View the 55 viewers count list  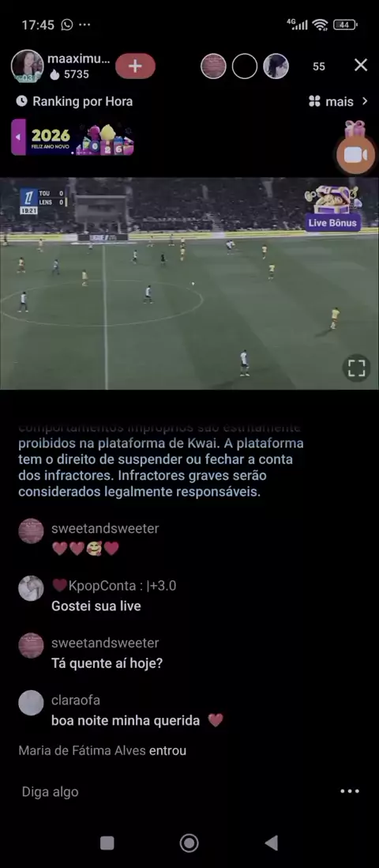coord(319,66)
